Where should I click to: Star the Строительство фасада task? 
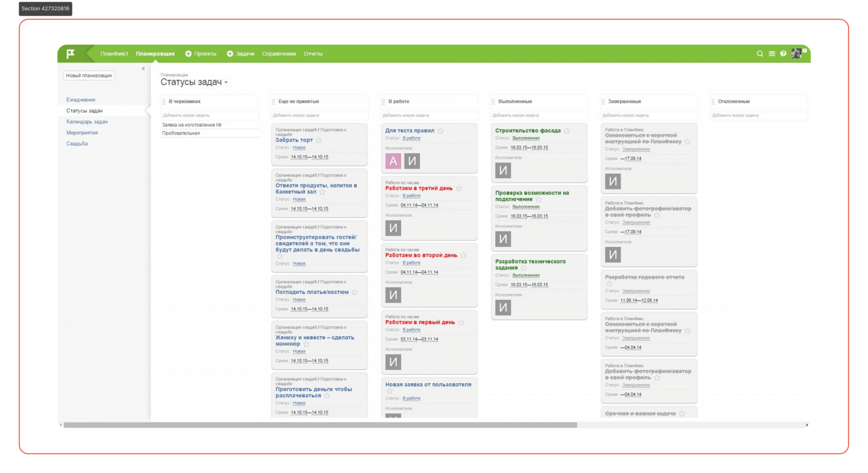coord(567,131)
